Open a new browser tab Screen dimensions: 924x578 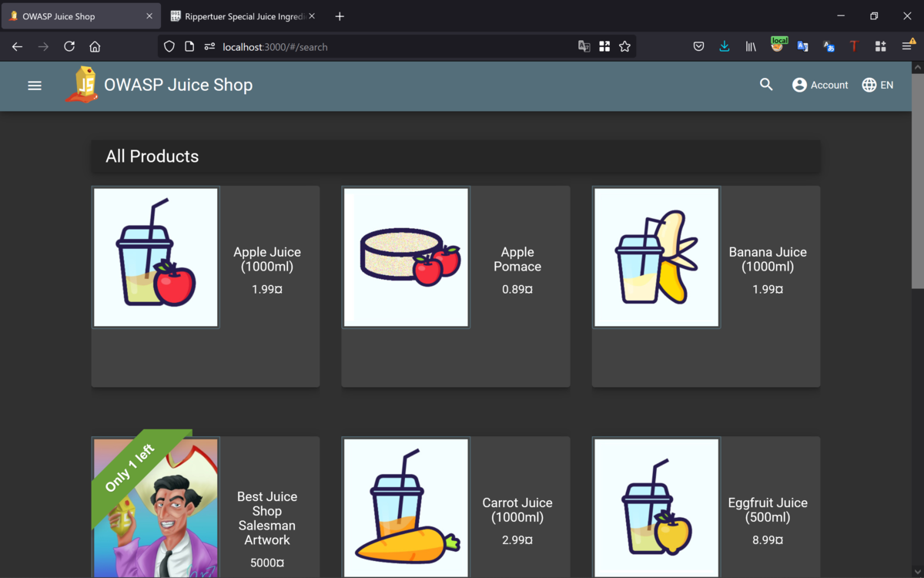pyautogui.click(x=340, y=16)
